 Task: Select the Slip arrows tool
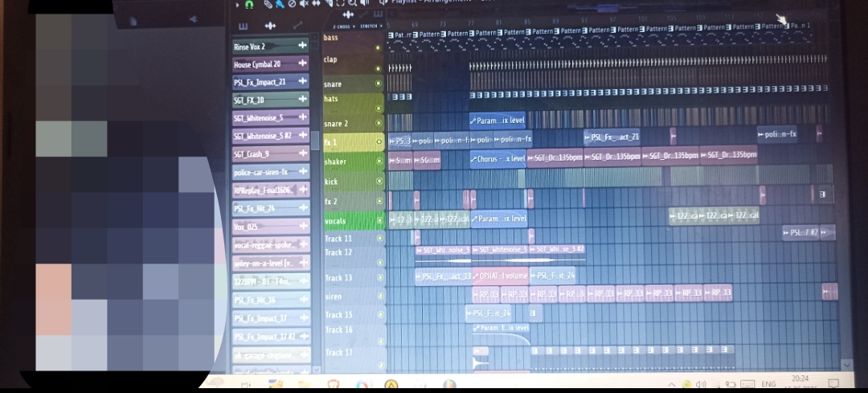pos(316,4)
